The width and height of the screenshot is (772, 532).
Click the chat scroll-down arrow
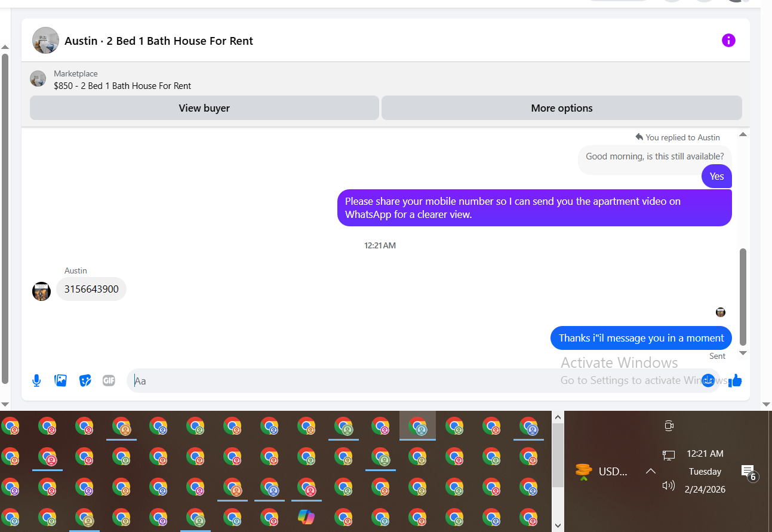[743, 353]
